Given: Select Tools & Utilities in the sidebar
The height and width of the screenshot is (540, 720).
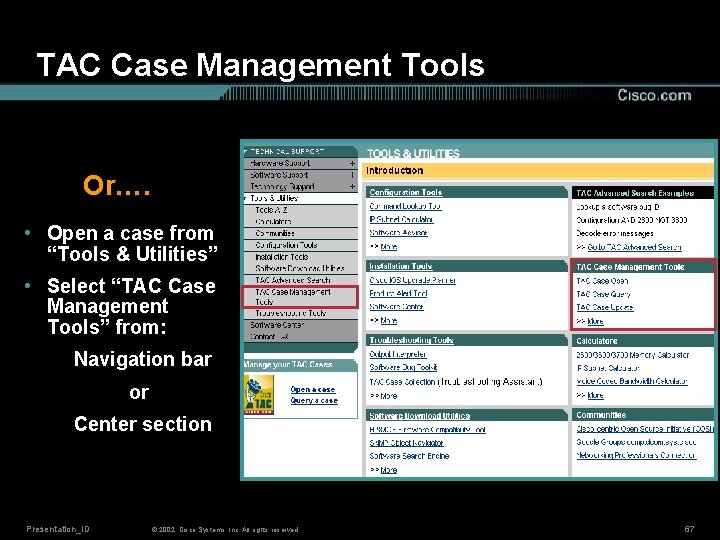Looking at the screenshot, I should pos(274,198).
